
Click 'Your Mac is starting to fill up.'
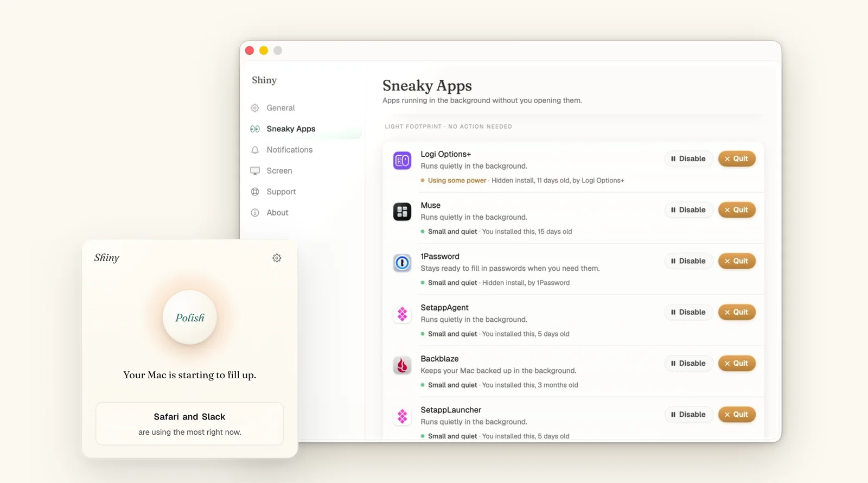[190, 375]
